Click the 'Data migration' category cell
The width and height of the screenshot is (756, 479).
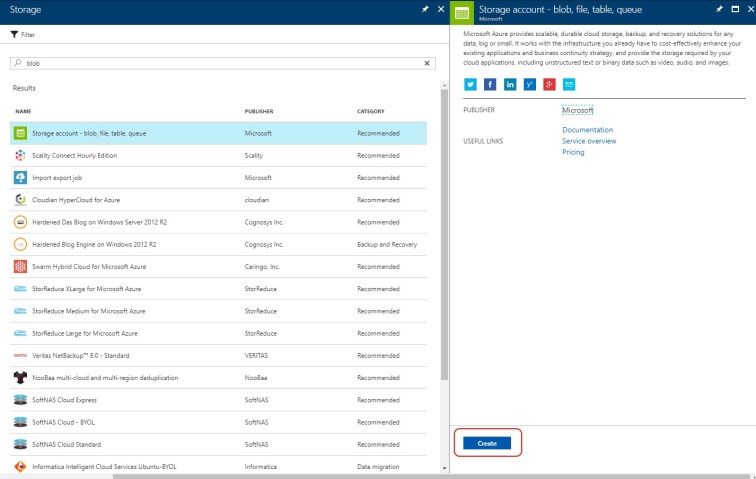(x=378, y=466)
